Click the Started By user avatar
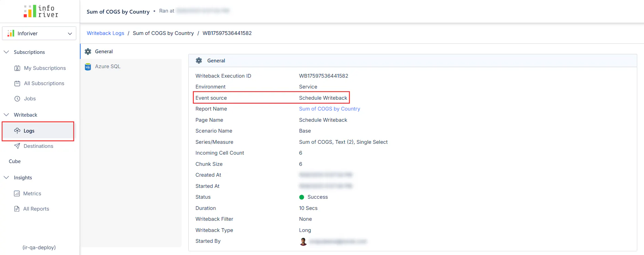This screenshot has height=255, width=644. (303, 241)
